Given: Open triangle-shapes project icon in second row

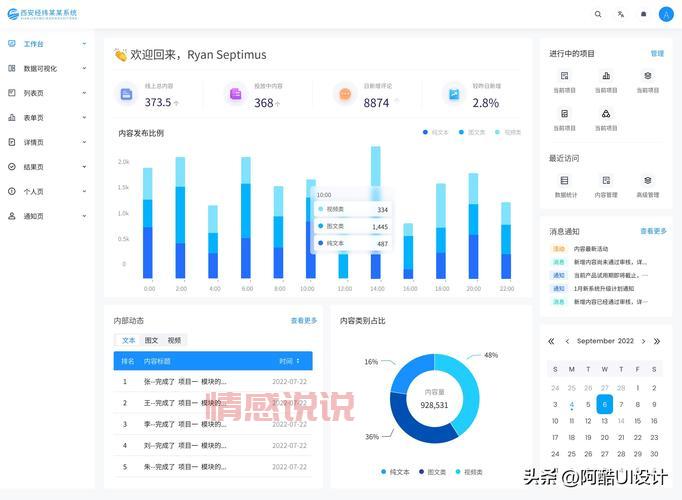Looking at the screenshot, I should pyautogui.click(x=606, y=114).
